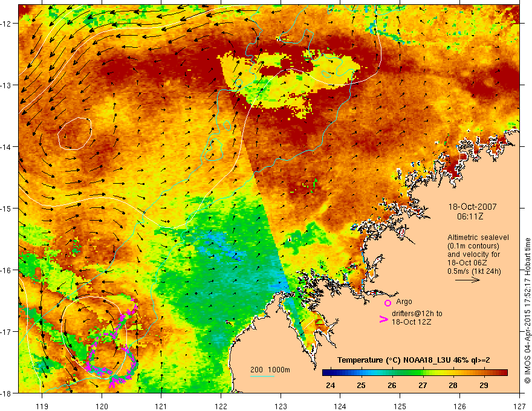Viewport: 532px width, 411px height.
Task: Click the latitude axis label -15
Action: click(x=6, y=208)
